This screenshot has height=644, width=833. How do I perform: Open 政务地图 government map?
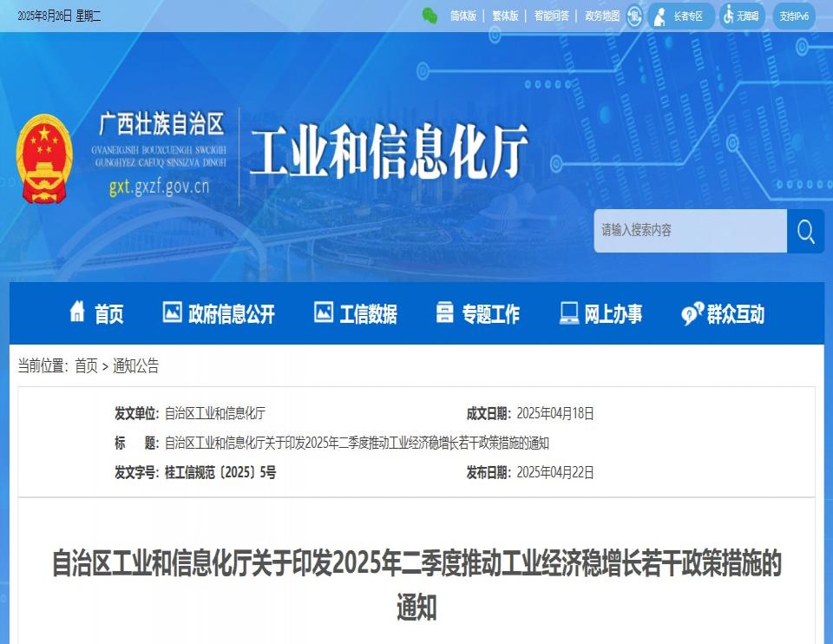(602, 16)
